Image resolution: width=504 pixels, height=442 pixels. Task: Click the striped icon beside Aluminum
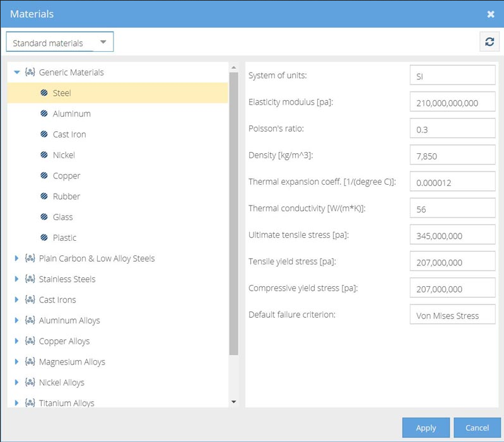click(x=44, y=114)
